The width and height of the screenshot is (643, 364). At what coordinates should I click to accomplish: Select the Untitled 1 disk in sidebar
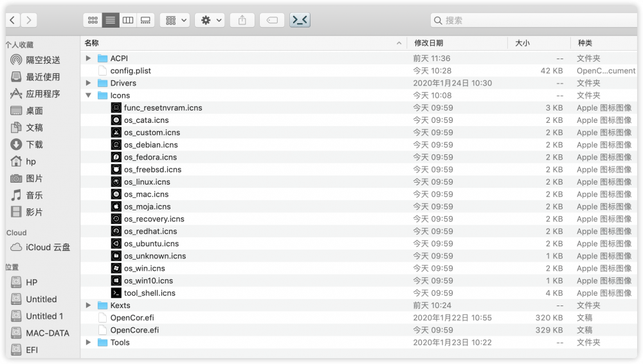click(x=37, y=316)
